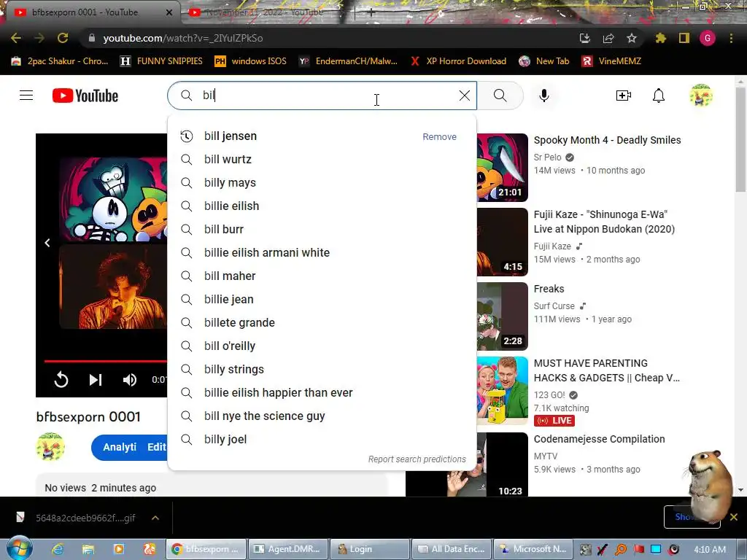Mute the video player volume
The width and height of the screenshot is (747, 560).
(130, 379)
